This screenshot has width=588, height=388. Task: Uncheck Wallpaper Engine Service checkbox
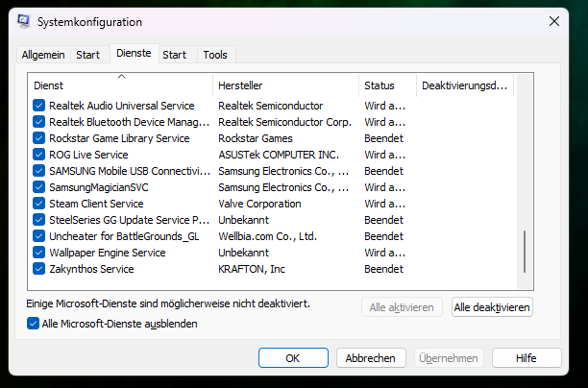coord(39,253)
